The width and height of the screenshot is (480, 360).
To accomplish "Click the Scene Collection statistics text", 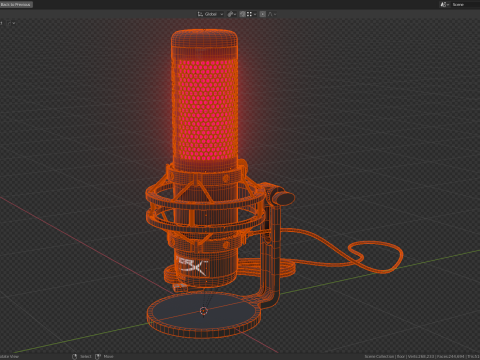I will pyautogui.click(x=422, y=356).
